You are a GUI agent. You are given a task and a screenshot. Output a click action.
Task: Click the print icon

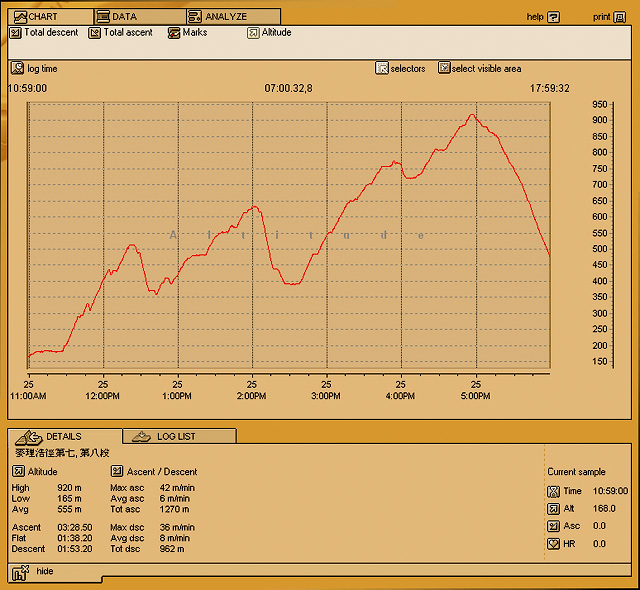tap(620, 17)
